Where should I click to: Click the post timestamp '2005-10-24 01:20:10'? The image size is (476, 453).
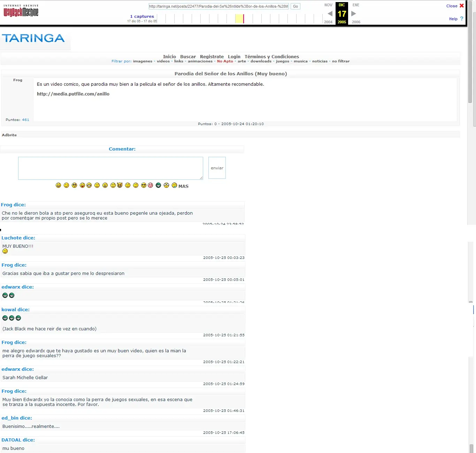(x=243, y=124)
